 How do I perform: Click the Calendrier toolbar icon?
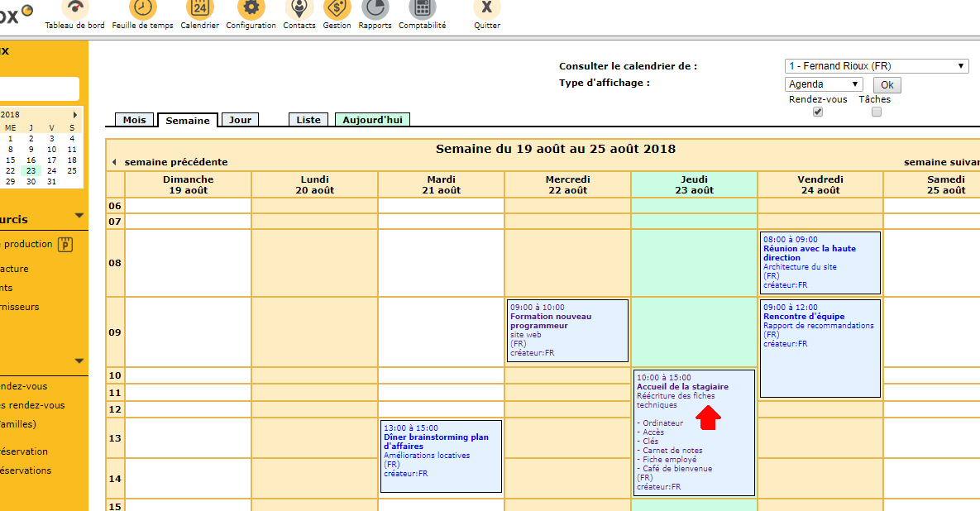(199, 9)
